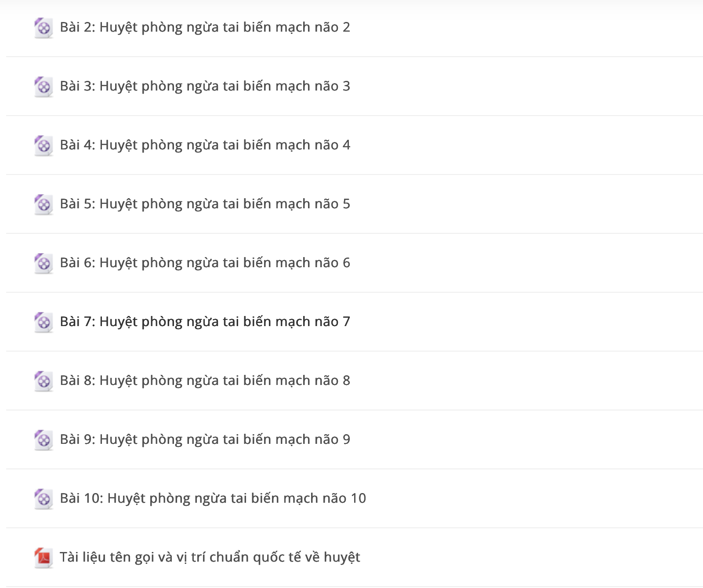Click the video icon beside Bài 3
This screenshot has height=588, width=703.
tap(43, 87)
